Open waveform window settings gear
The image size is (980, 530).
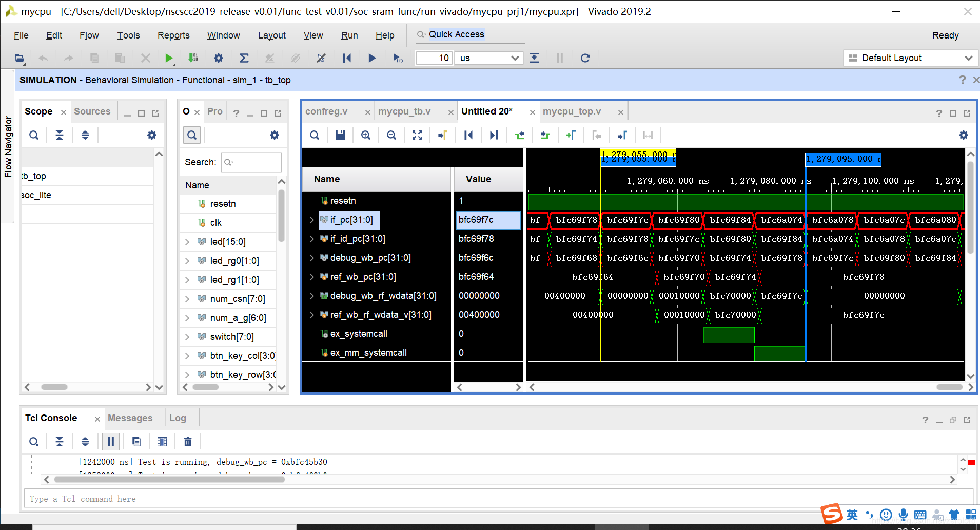[964, 135]
